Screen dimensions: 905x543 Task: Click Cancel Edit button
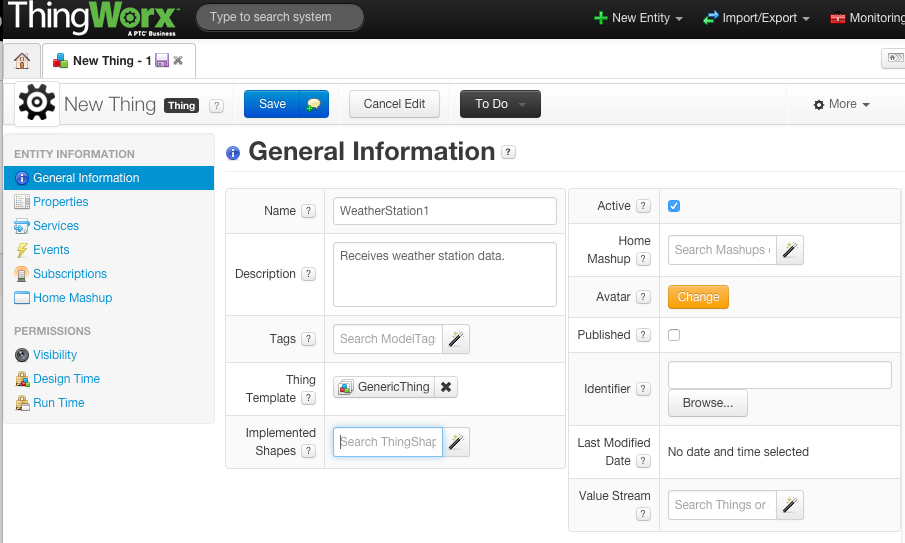pos(394,104)
